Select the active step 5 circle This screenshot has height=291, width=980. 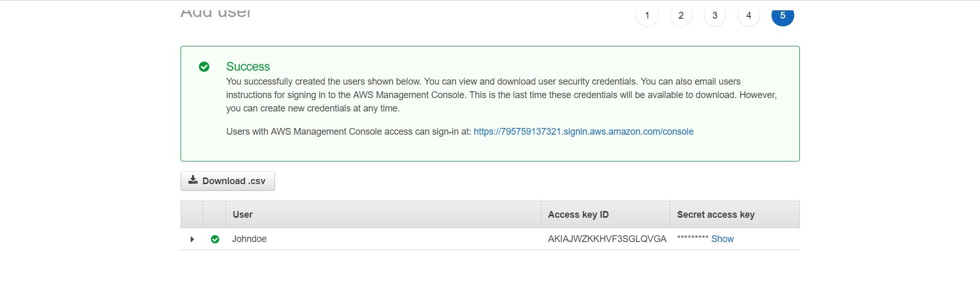(x=782, y=15)
